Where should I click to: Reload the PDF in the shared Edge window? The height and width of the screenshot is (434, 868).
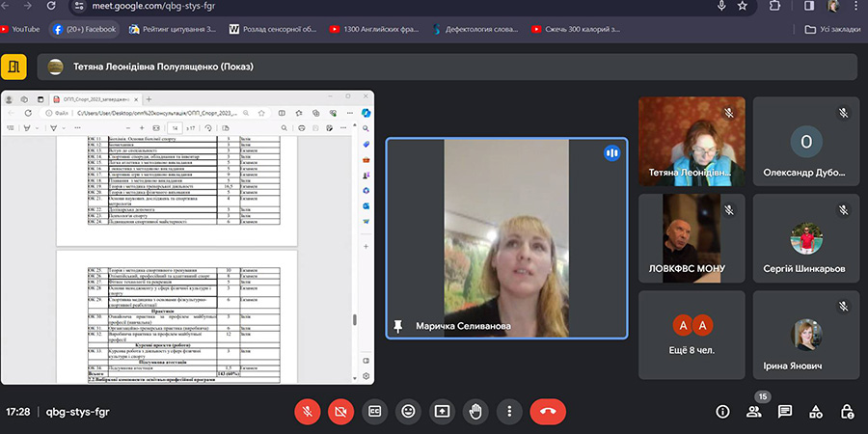point(28,113)
